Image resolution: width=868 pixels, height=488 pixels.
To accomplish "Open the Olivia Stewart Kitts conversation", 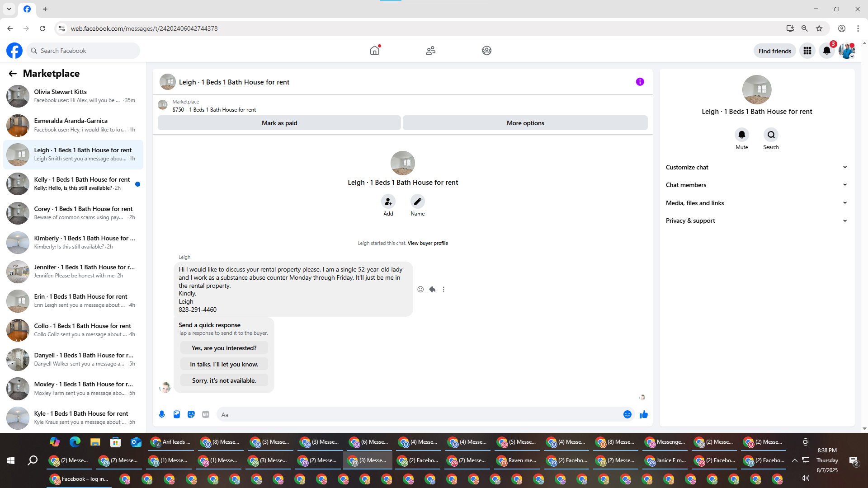I will pos(73,96).
